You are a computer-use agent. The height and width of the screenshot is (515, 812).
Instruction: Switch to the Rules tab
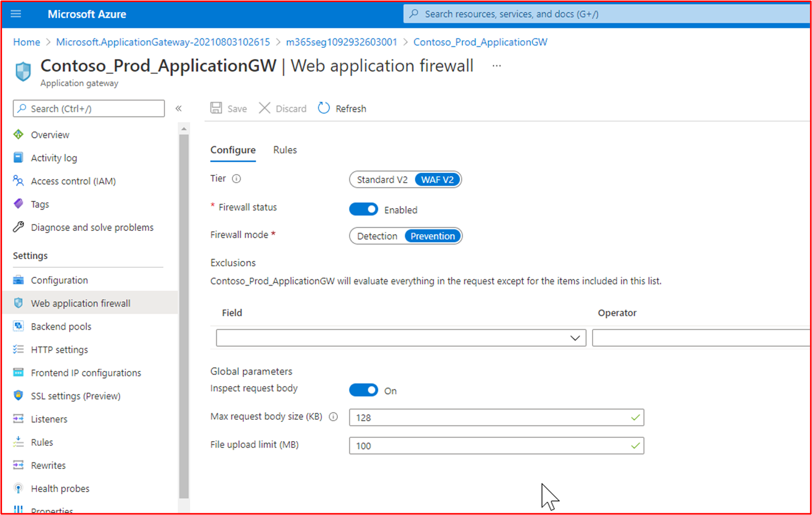pyautogui.click(x=285, y=150)
